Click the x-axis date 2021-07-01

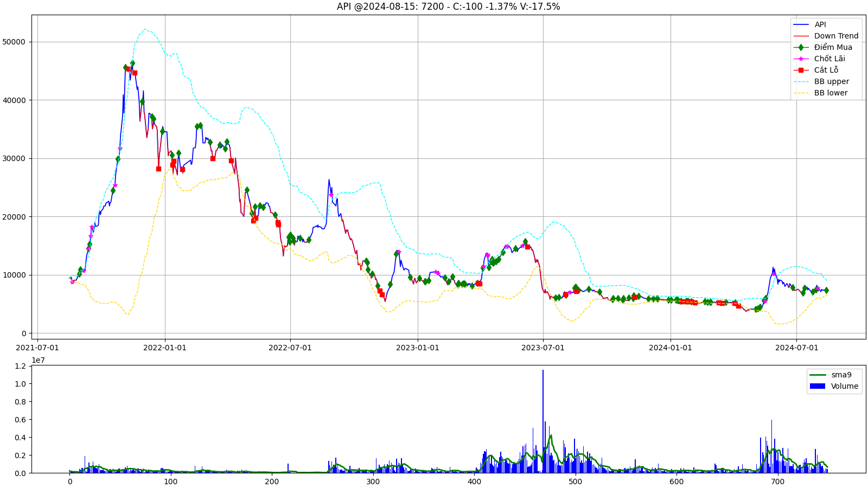pos(37,348)
